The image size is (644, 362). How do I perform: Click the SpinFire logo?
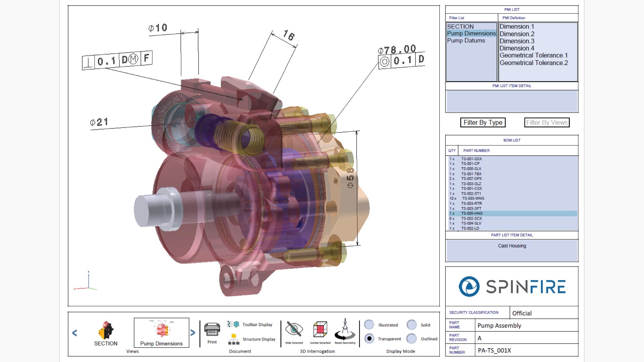click(x=512, y=287)
